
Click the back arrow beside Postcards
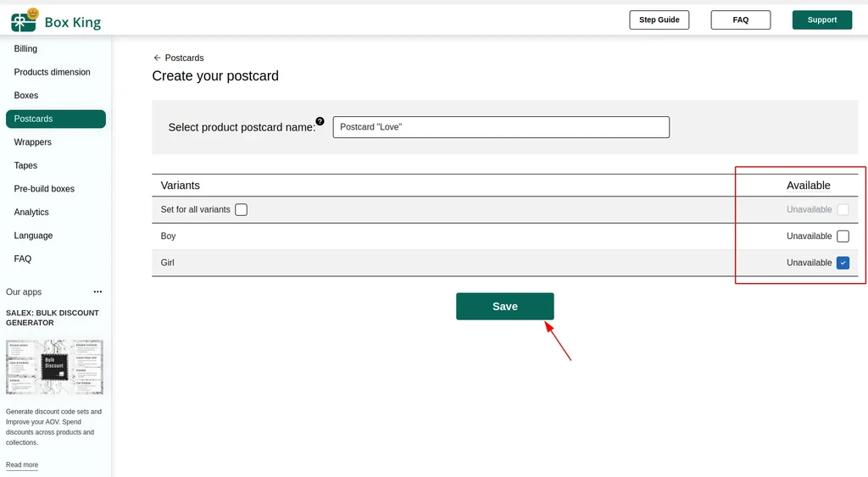click(x=157, y=58)
